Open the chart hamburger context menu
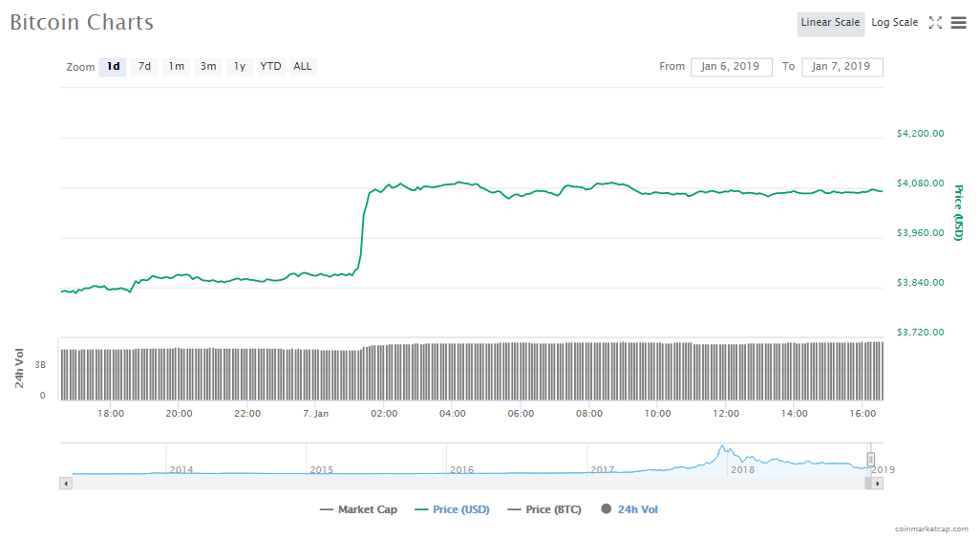Screen dimensions: 980x539 [958, 23]
